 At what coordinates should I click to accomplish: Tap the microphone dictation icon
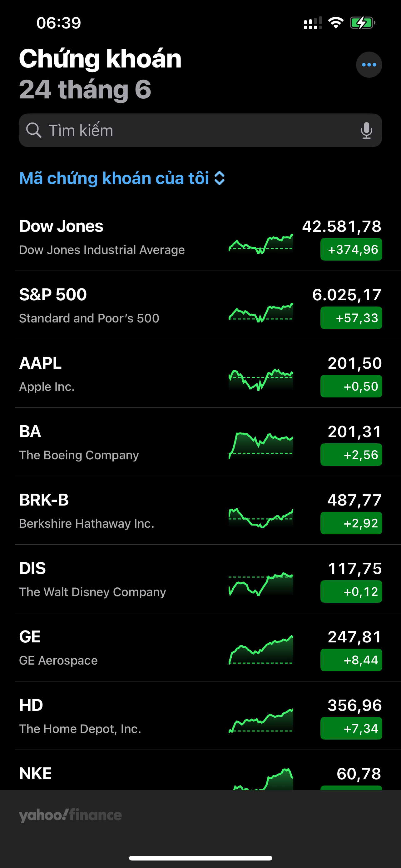coord(366,130)
